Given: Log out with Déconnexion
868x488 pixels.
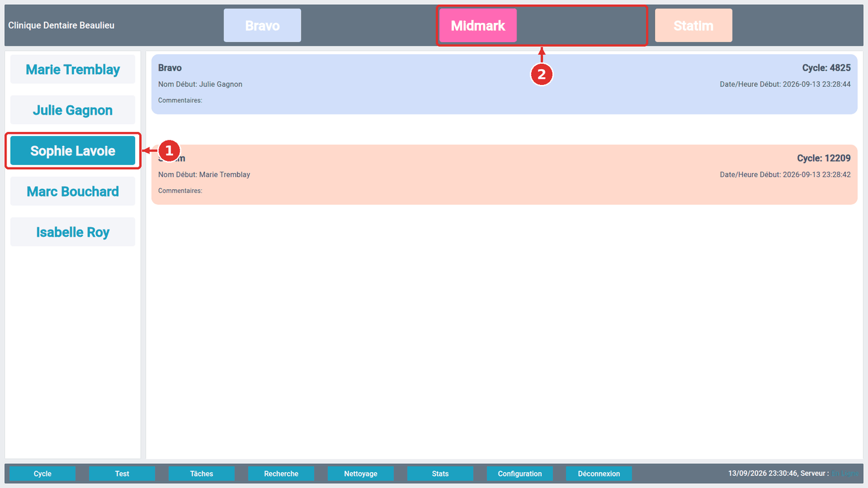Looking at the screenshot, I should [x=599, y=474].
